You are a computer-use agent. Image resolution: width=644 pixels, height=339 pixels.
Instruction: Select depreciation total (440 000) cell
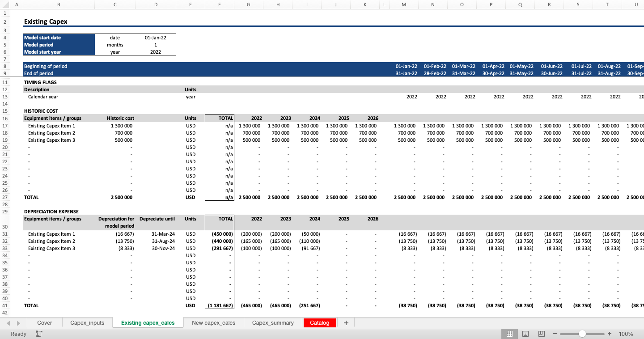(x=220, y=241)
